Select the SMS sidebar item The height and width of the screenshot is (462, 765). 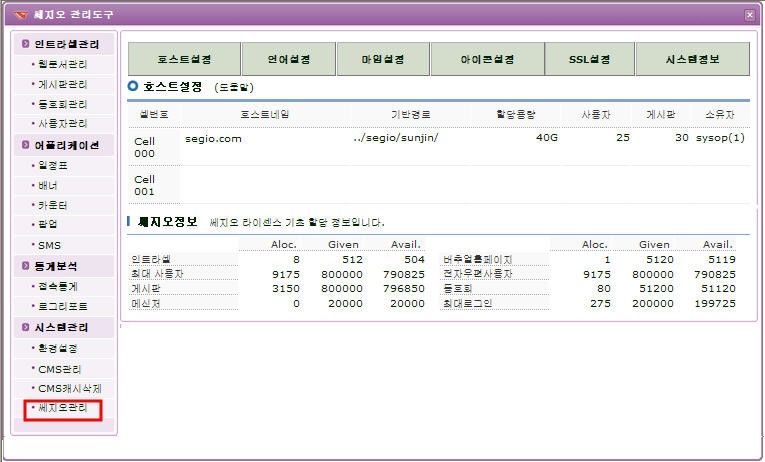click(49, 244)
